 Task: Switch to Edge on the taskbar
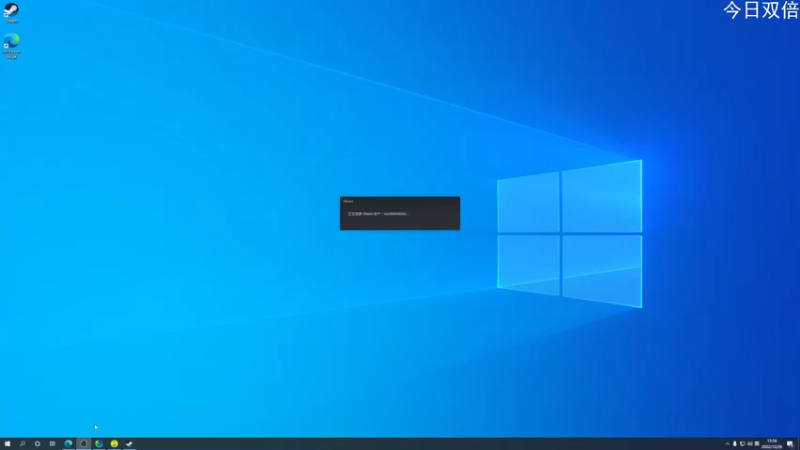point(68,444)
